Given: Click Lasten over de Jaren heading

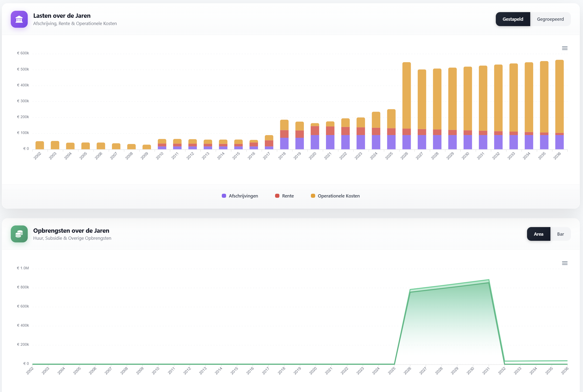Looking at the screenshot, I should click(62, 16).
